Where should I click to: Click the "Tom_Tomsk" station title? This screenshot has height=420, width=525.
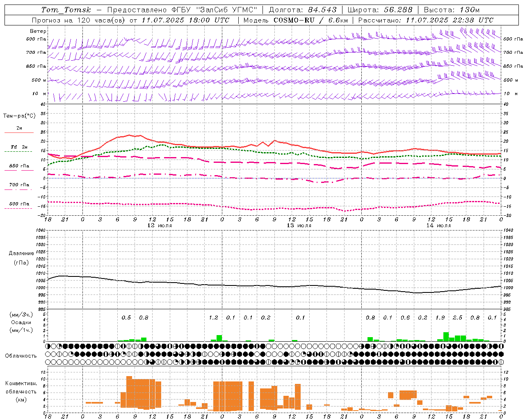click(x=66, y=10)
